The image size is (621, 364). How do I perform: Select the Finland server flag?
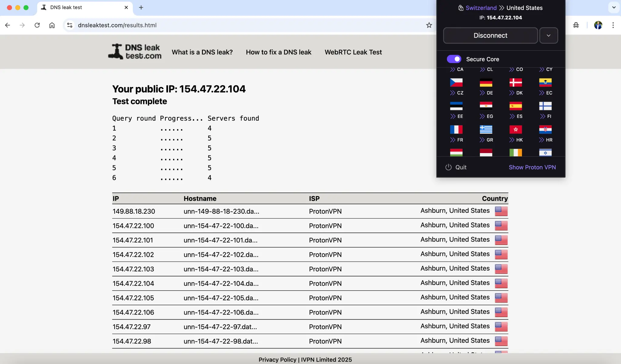[x=545, y=106]
